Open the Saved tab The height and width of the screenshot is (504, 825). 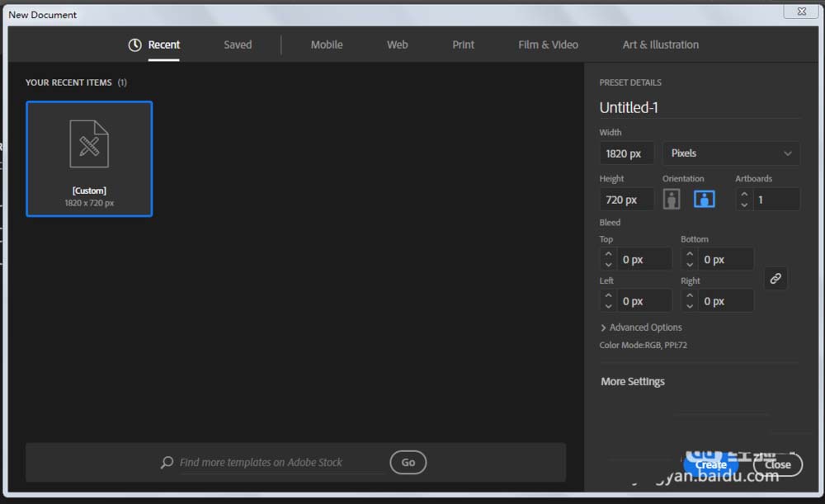click(x=238, y=45)
